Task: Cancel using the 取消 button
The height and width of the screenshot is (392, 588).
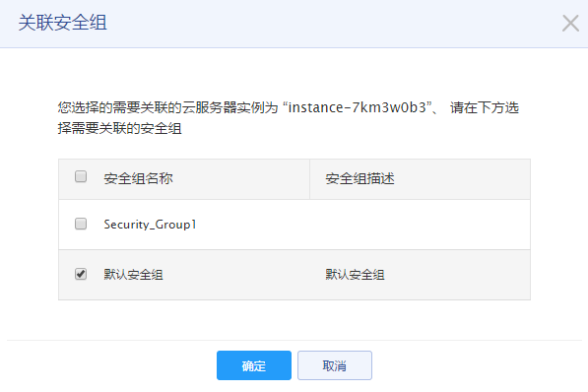Action: [335, 365]
